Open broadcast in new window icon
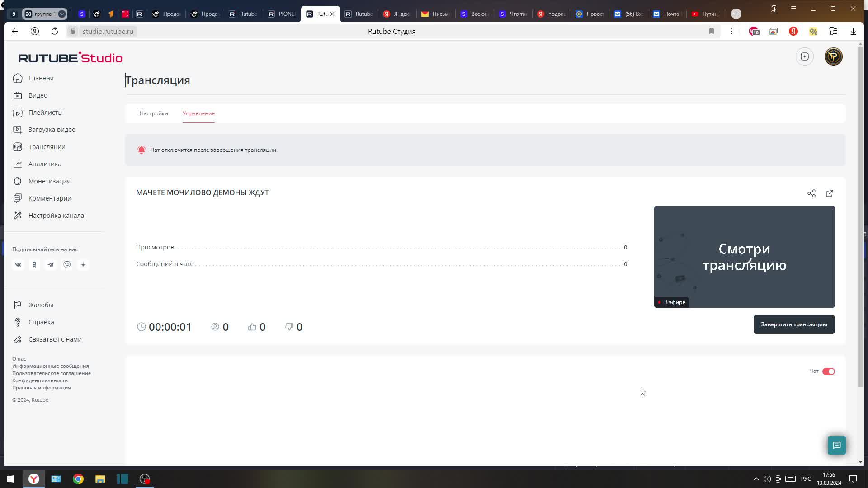 point(830,193)
